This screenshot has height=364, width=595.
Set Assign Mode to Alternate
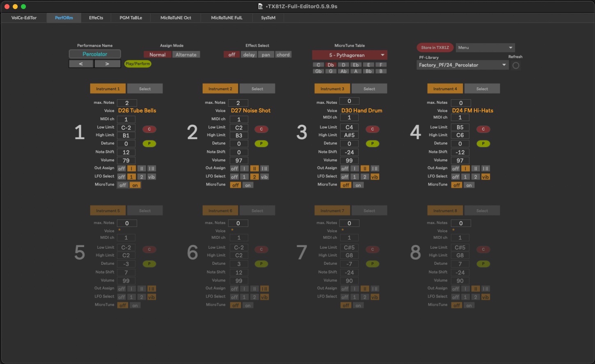[186, 55]
